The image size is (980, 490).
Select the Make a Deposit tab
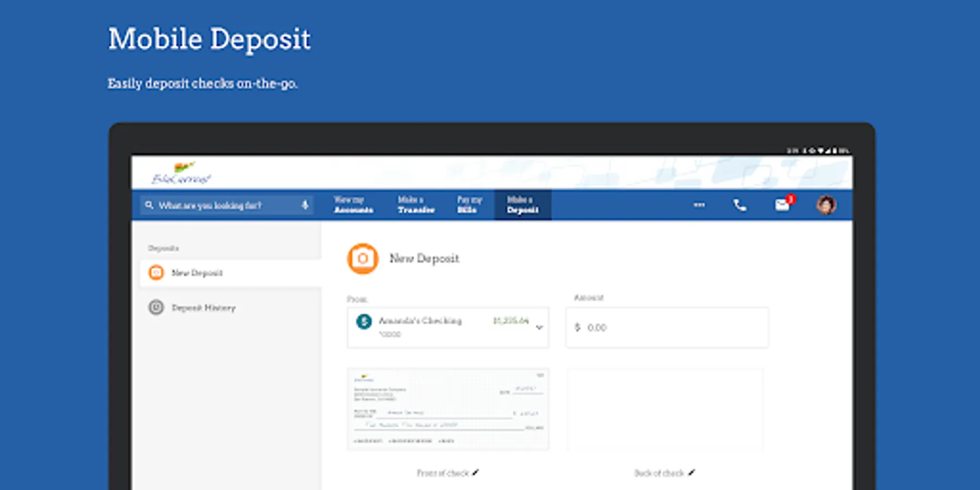click(523, 205)
